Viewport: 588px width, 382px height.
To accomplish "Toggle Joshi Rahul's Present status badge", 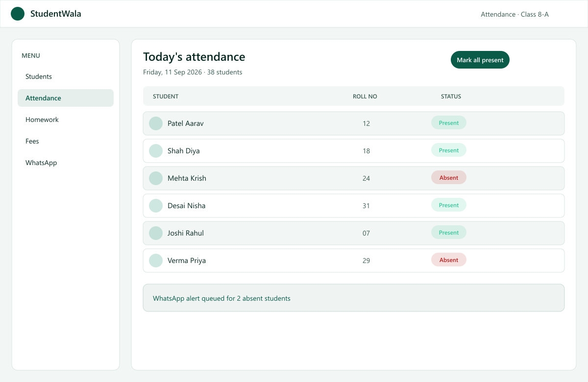I will coord(449,233).
